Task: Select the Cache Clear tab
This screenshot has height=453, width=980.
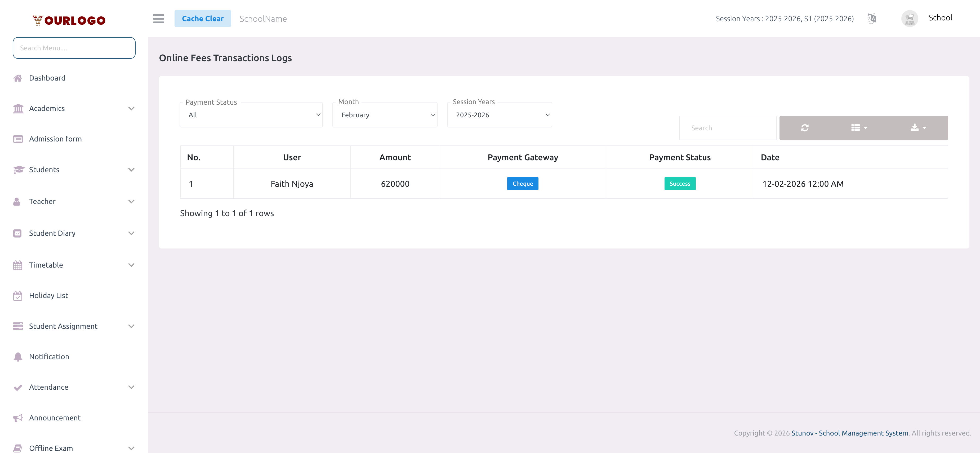Action: [203, 18]
